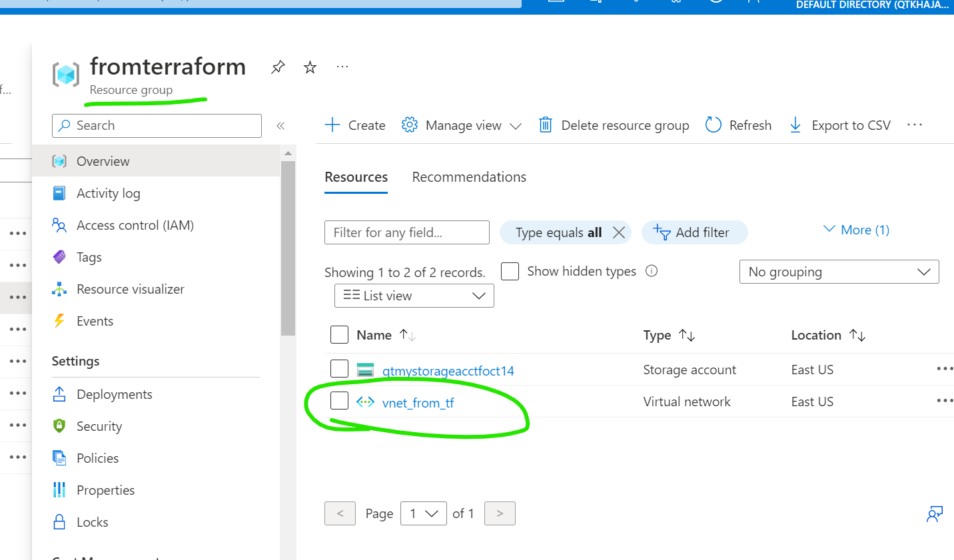Refresh the resource list
Screen dimensions: 954x560
[x=738, y=125]
